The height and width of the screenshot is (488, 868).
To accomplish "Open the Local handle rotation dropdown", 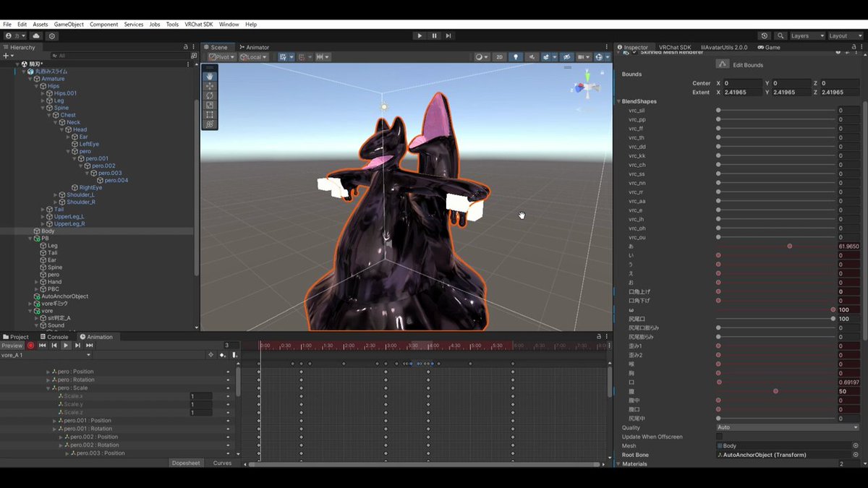I will point(254,57).
